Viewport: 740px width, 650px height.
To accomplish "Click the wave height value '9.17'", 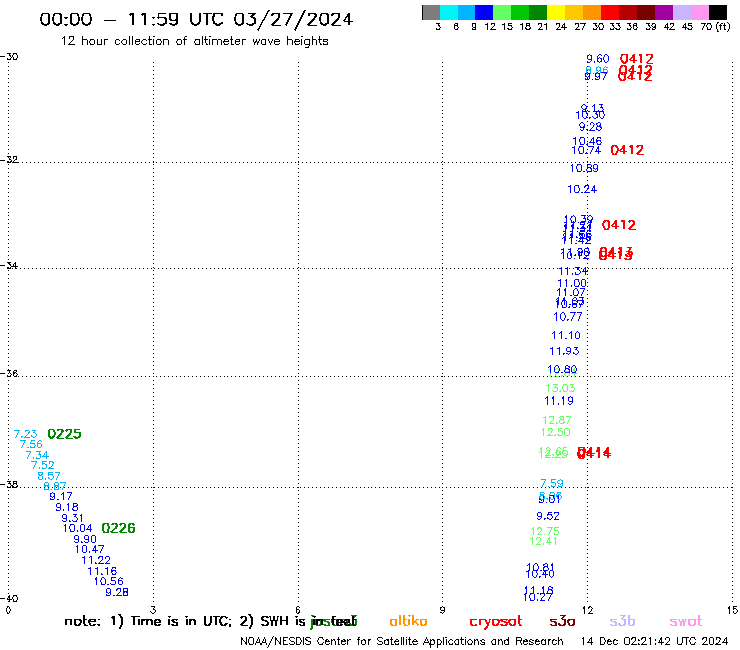I will click(61, 497).
